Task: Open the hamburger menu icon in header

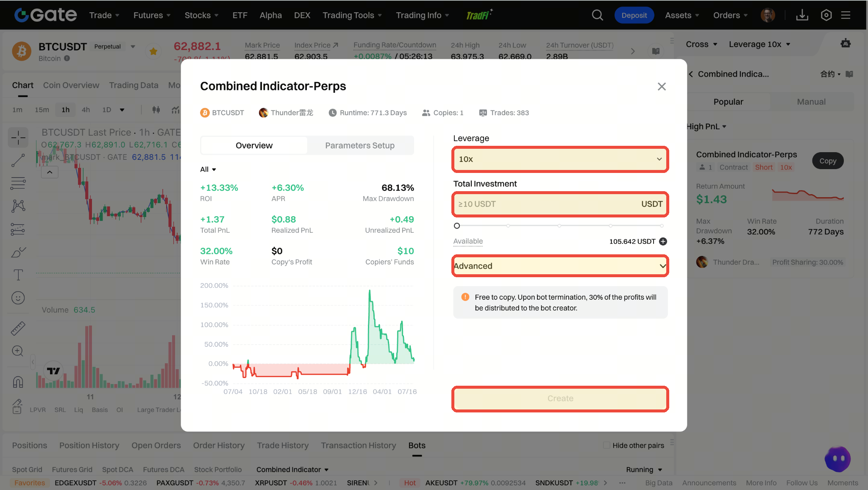Action: point(846,15)
